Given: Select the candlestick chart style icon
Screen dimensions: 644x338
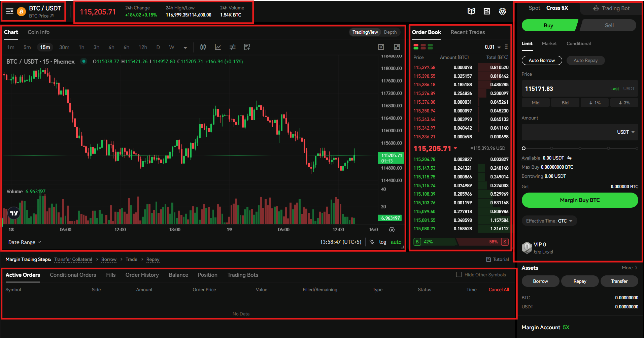Looking at the screenshot, I should (203, 47).
